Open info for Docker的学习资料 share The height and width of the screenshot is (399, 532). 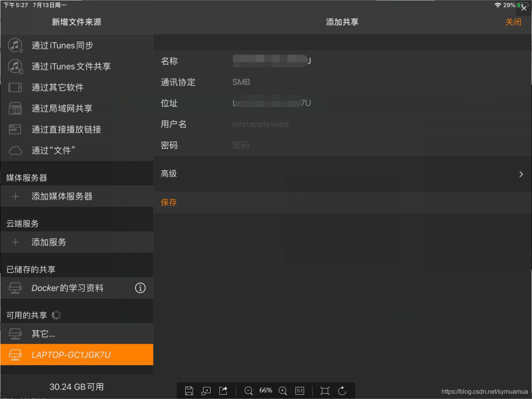tap(140, 288)
